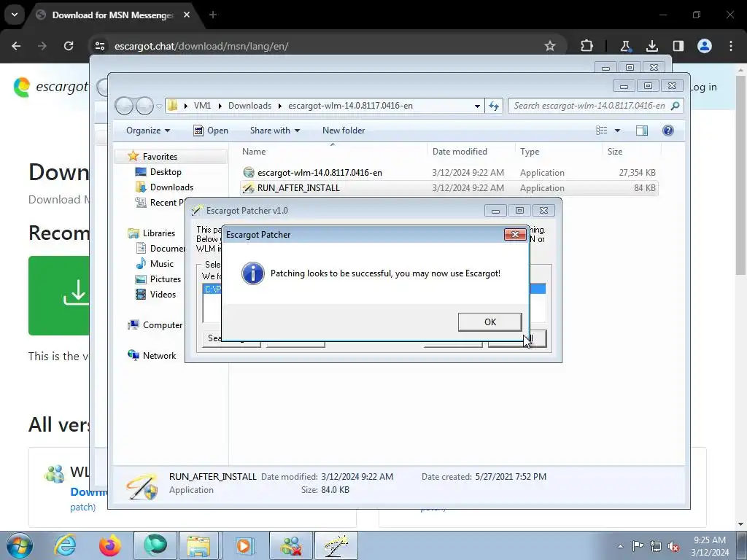
Task: Expand the view options dropdown arrow
Action: (x=617, y=131)
